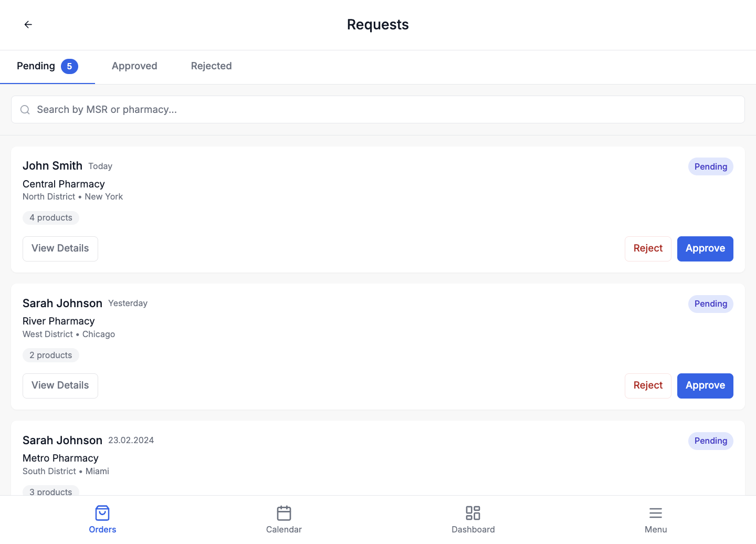View details of River Pharmacy request
This screenshot has width=756, height=544.
[x=60, y=386]
